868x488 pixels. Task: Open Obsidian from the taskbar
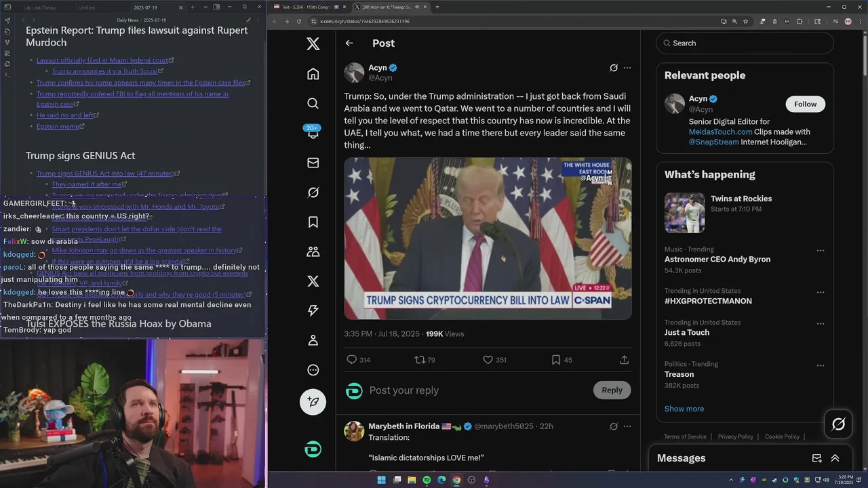click(486, 480)
